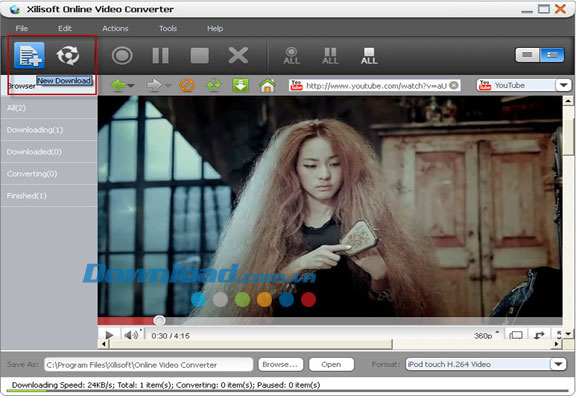Switch to thumbnail view mode
Screen dimensions: 576x396
pos(528,55)
